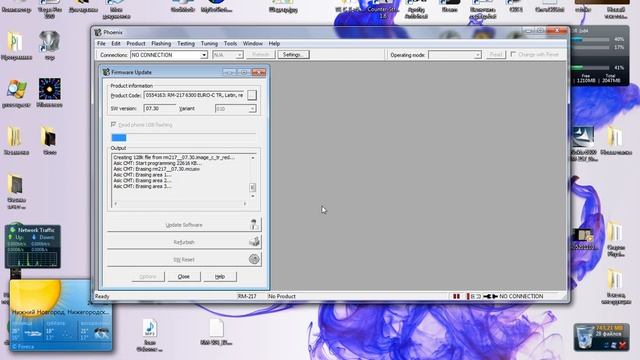Image resolution: width=640 pixels, height=360 pixels.
Task: Select the 'Erasing area 3' output line
Action: click(142, 186)
